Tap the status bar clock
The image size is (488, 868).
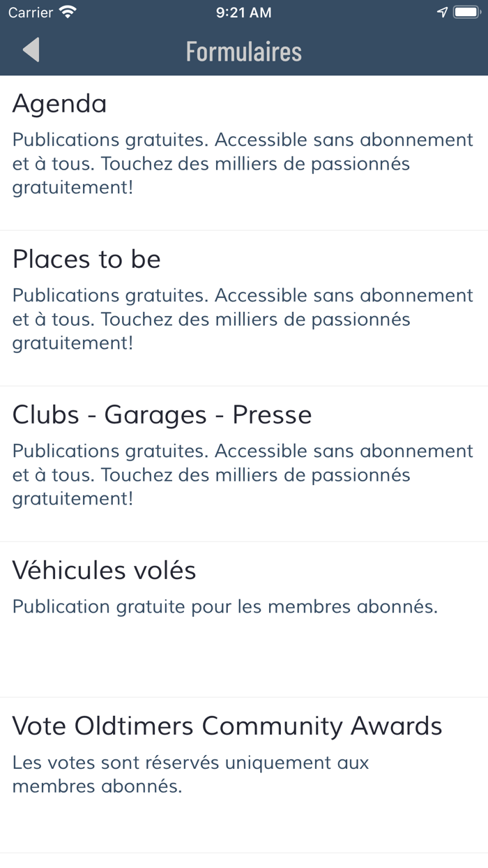(243, 13)
